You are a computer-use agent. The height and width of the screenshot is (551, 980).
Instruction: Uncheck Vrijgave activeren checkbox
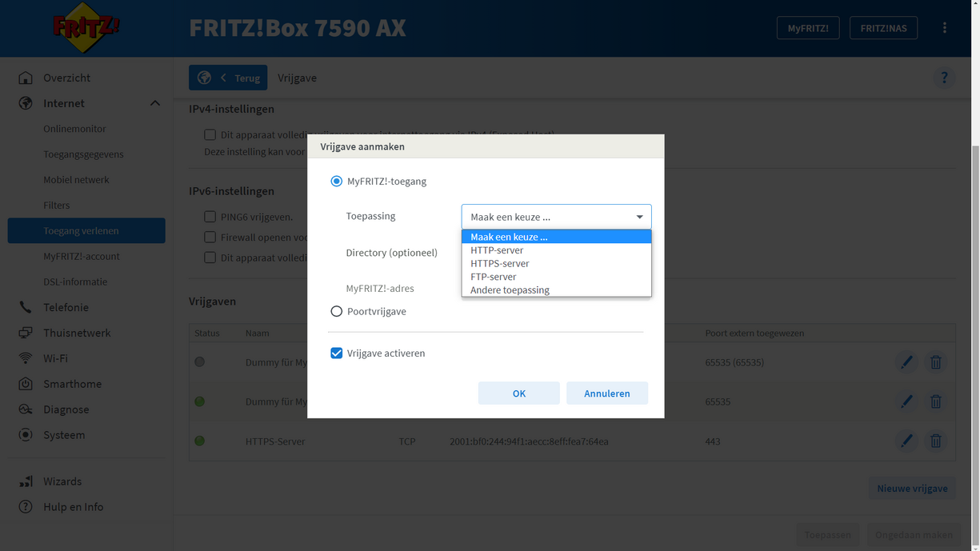click(337, 353)
